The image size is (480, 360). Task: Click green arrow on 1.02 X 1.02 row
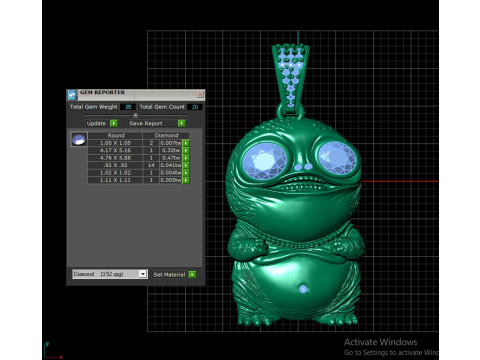coord(186,173)
